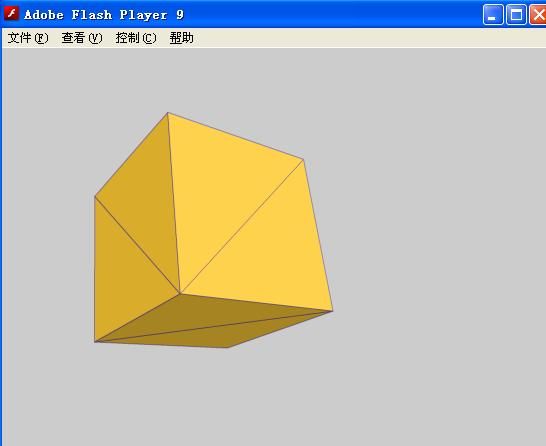Click the Flash Player title bar icon

pos(11,14)
